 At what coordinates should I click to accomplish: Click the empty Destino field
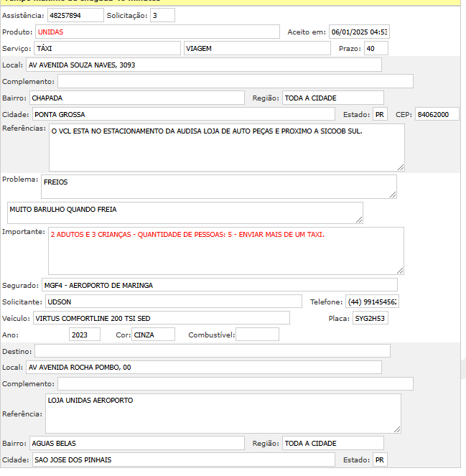pos(213,351)
